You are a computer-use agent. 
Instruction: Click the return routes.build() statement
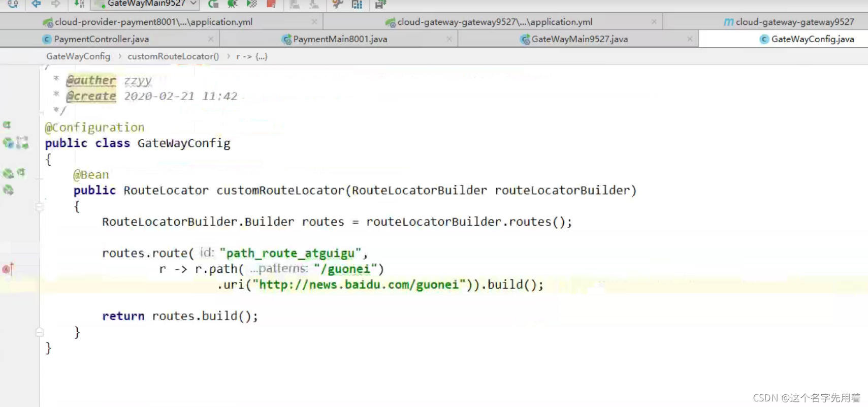pos(180,316)
